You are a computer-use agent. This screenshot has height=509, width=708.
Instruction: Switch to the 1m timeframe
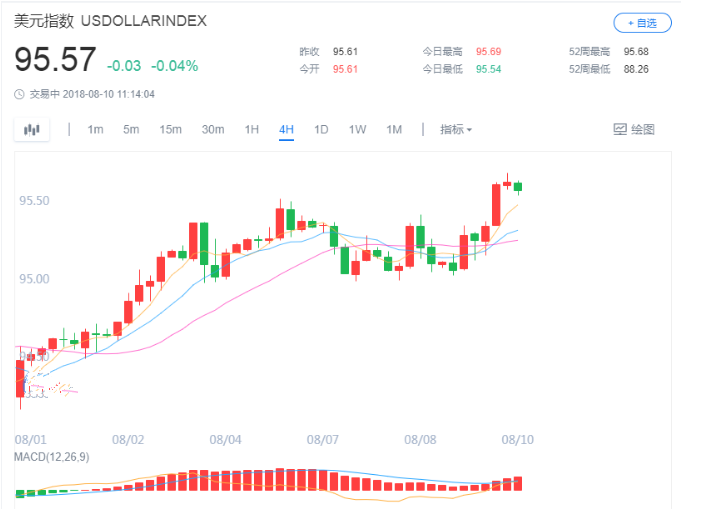point(95,130)
